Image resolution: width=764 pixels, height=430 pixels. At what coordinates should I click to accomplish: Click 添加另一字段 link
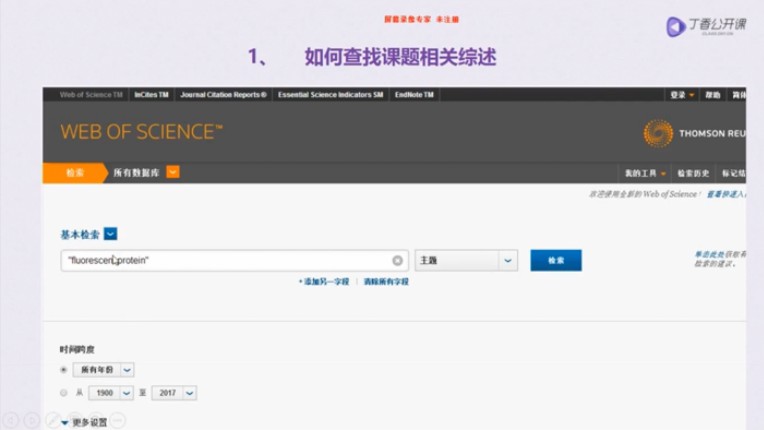coord(324,281)
